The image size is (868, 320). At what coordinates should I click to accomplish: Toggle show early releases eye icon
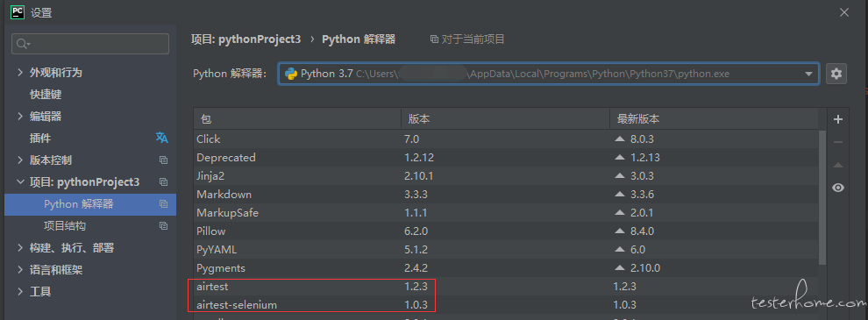838,188
